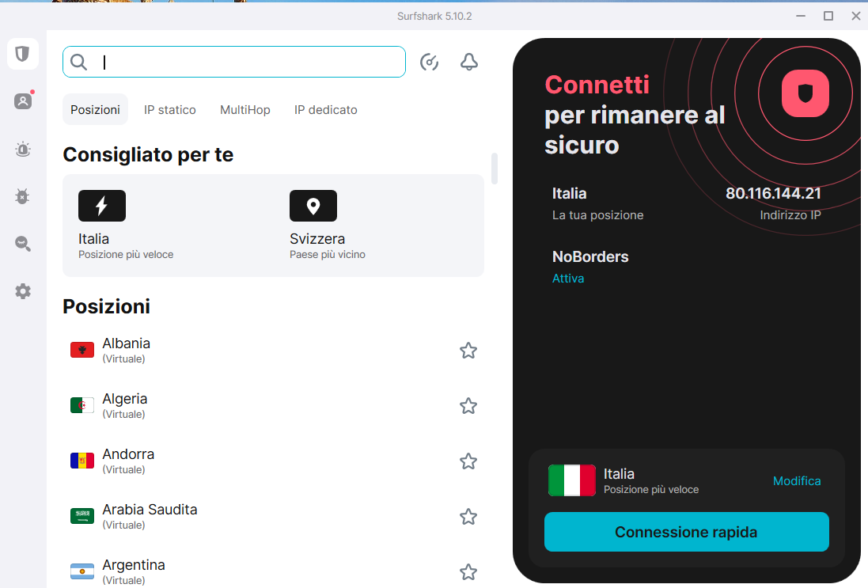Viewport: 868px width, 588px height.
Task: Select Arabia Saudita (Virtuale) location
Action: pyautogui.click(x=274, y=517)
